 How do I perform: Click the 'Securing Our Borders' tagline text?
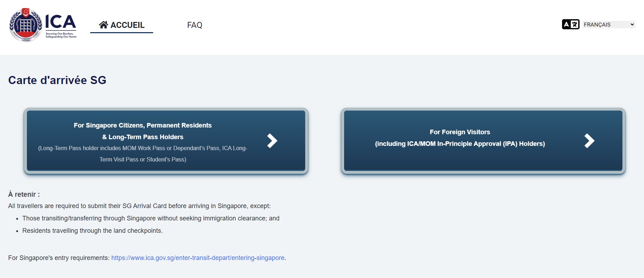point(61,35)
